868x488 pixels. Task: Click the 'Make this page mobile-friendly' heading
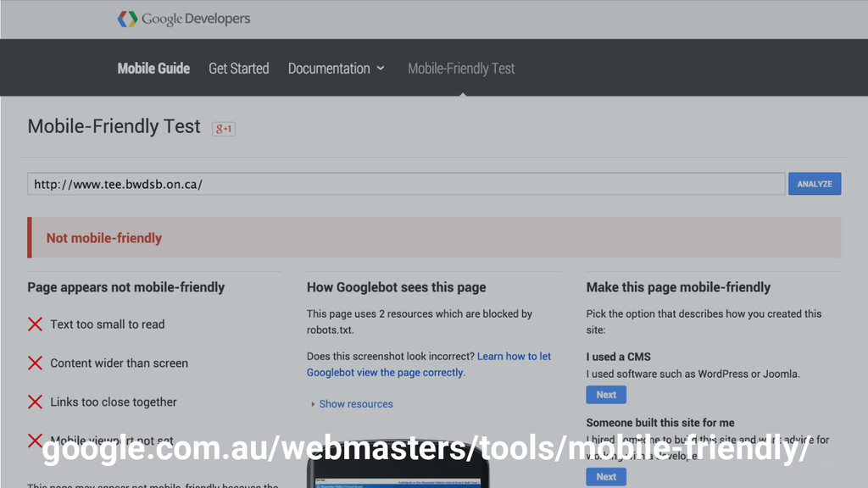[678, 287]
